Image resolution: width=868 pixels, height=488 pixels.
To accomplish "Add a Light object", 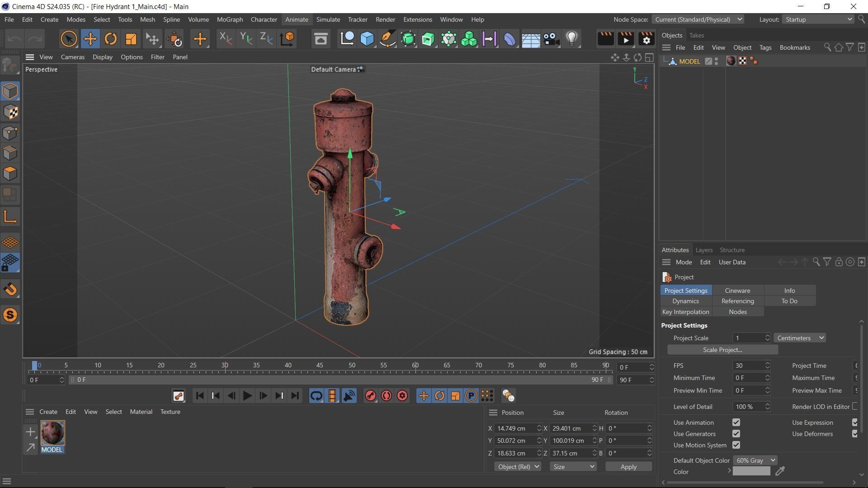I will pos(572,39).
